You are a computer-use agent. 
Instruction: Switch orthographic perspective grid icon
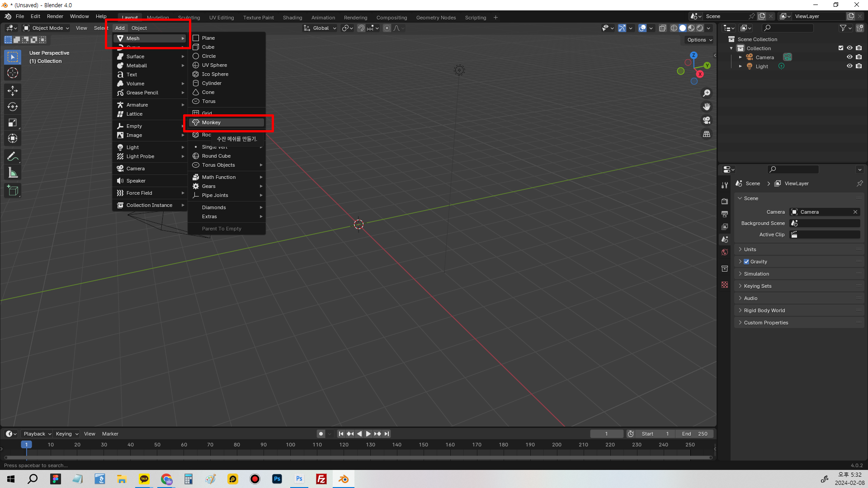tap(707, 134)
